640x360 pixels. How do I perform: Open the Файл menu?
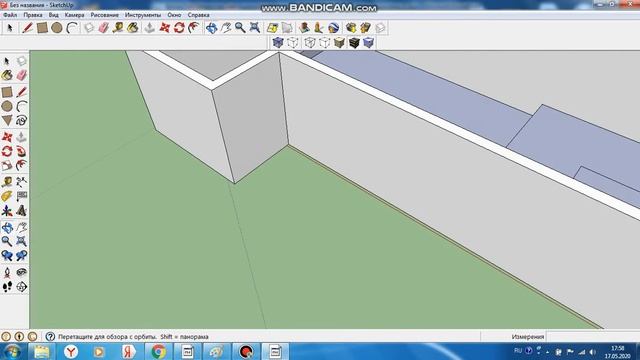pos(10,15)
